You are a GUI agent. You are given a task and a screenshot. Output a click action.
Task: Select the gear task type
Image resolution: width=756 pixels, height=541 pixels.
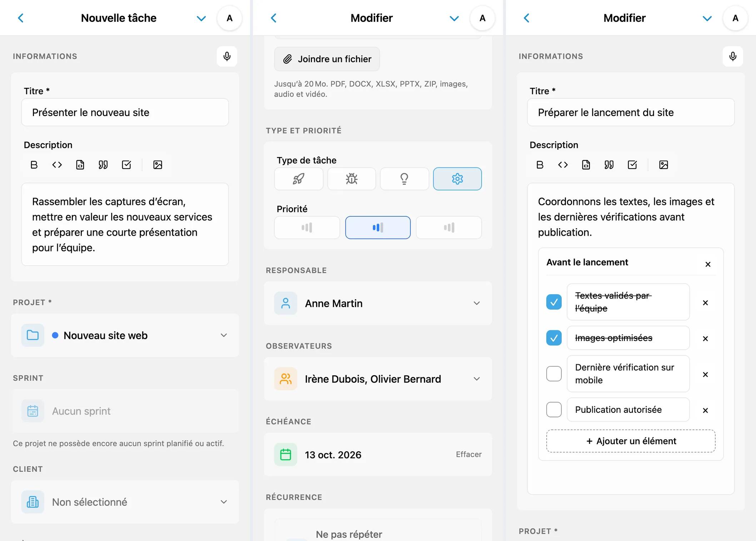457,179
